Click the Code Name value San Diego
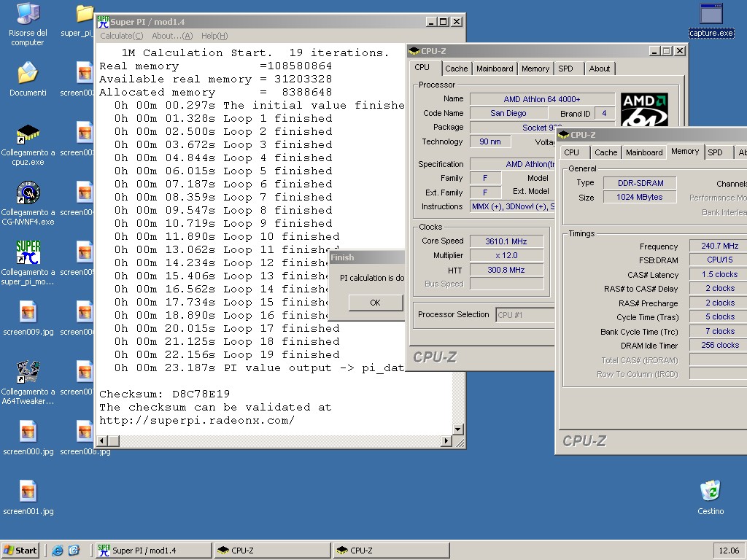Screen dimensions: 747x560 [x=508, y=113]
